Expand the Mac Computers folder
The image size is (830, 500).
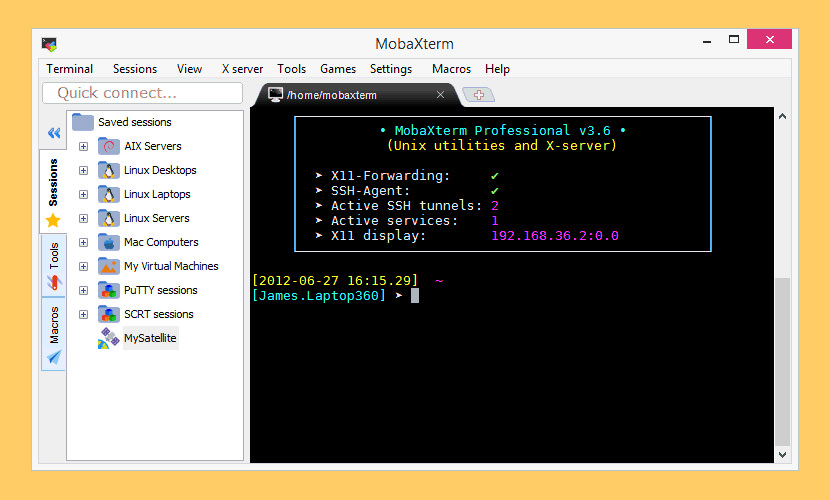[x=84, y=242]
